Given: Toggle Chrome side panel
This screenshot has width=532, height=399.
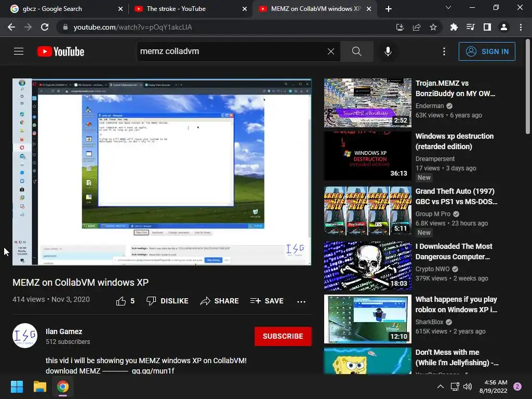Looking at the screenshot, I should (x=487, y=27).
